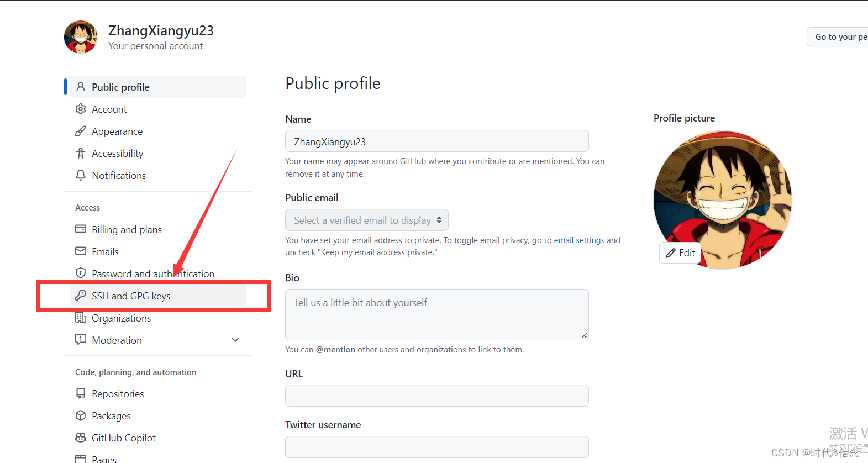This screenshot has width=868, height=463.
Task: Click the GitHub Copilot icon in sidebar
Action: coord(81,438)
